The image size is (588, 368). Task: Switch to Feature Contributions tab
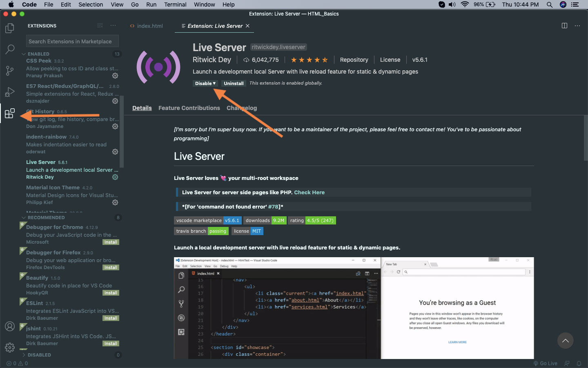pyautogui.click(x=189, y=108)
